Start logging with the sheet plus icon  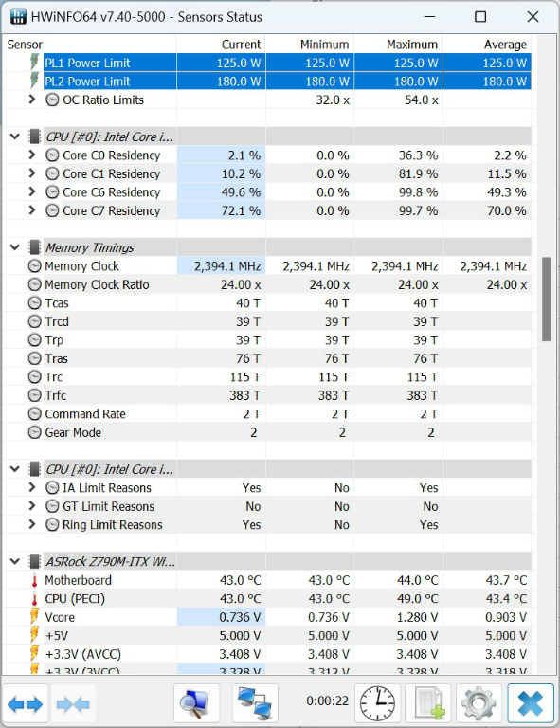pyautogui.click(x=428, y=704)
